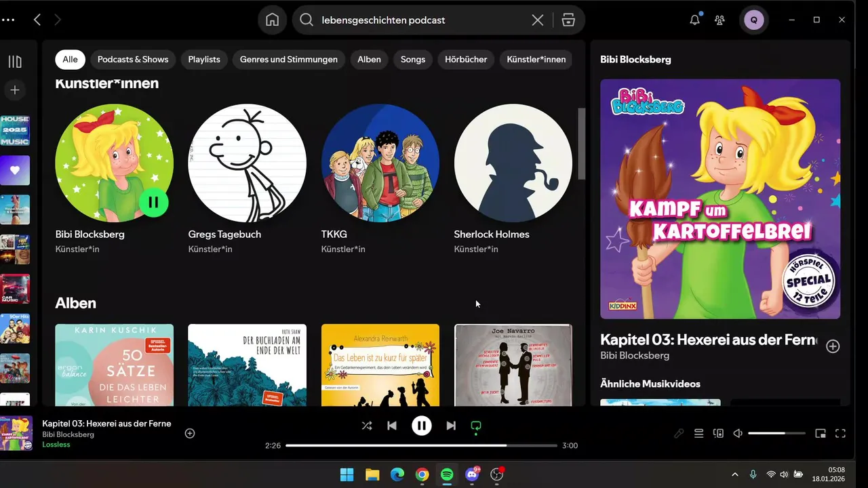Image resolution: width=868 pixels, height=488 pixels.
Task: Open the three-dot app menu
Action: (x=8, y=20)
